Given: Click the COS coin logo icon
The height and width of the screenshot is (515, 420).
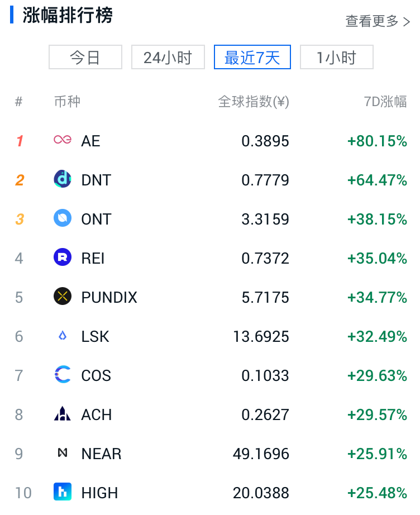Looking at the screenshot, I should coord(63,375).
